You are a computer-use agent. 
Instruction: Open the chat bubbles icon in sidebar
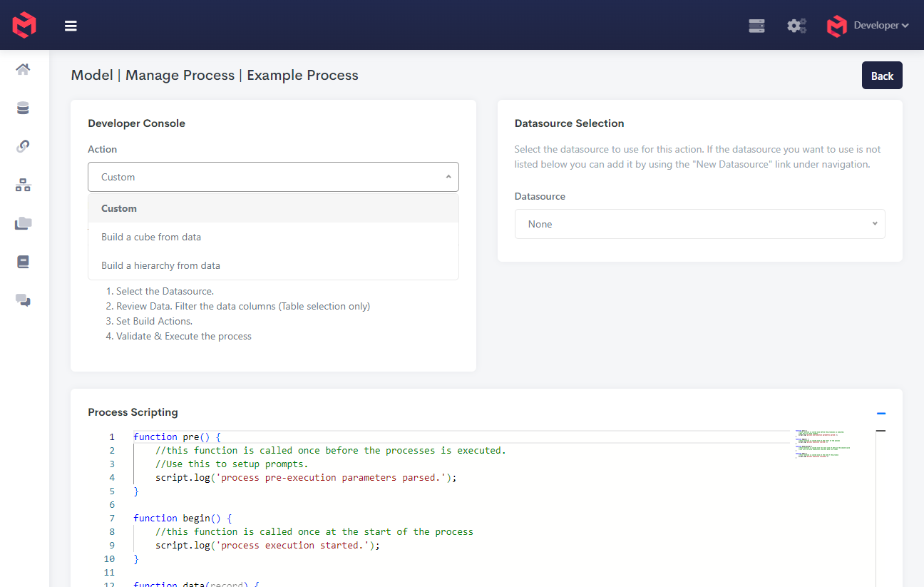point(23,300)
